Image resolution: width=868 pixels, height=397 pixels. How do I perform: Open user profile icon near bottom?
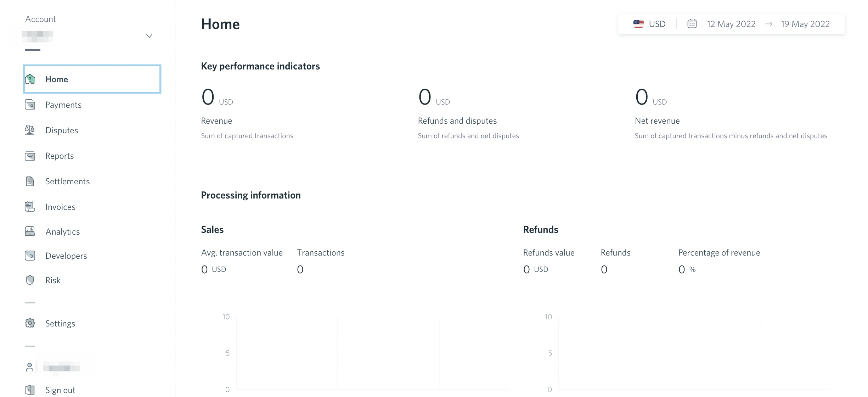[30, 367]
